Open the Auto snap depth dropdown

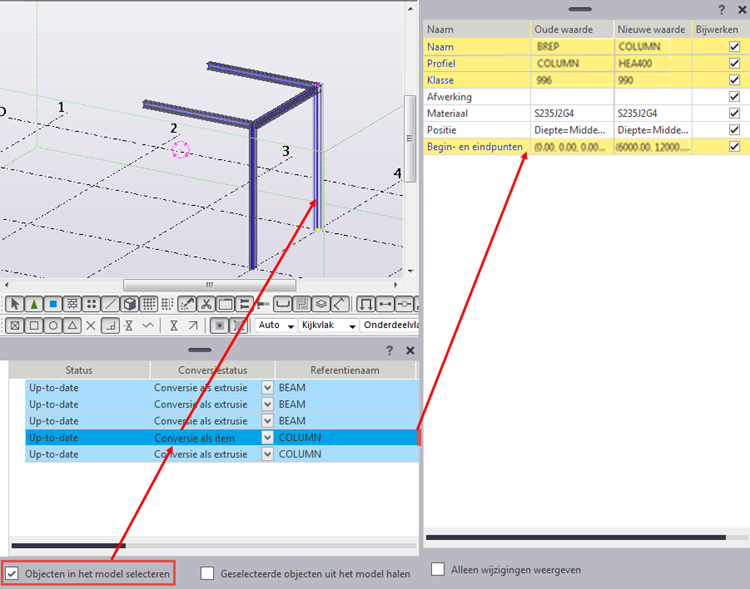[x=291, y=326]
